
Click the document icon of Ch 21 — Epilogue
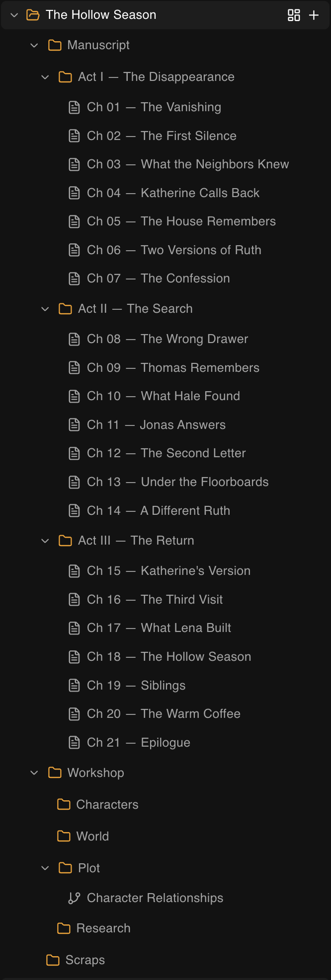[x=74, y=742]
